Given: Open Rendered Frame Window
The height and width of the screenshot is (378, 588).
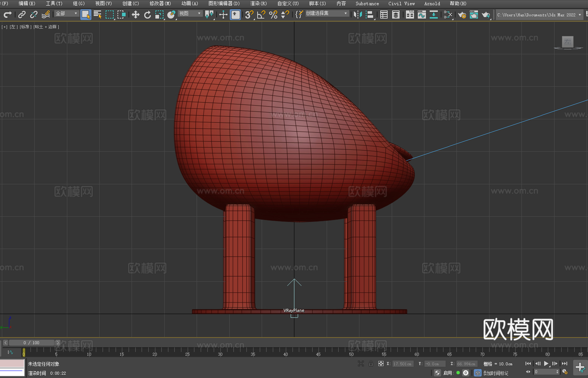Looking at the screenshot, I should point(474,14).
